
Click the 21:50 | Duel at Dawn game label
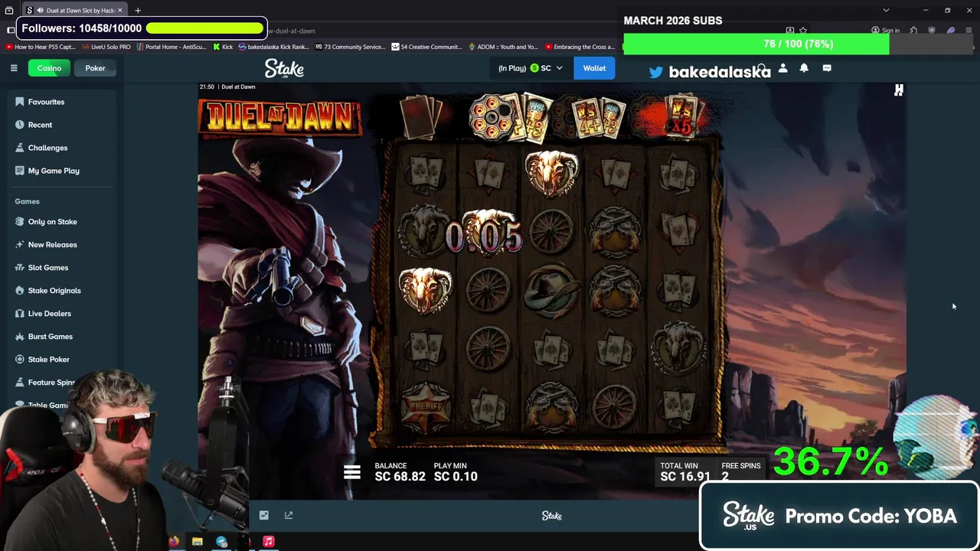coord(227,86)
